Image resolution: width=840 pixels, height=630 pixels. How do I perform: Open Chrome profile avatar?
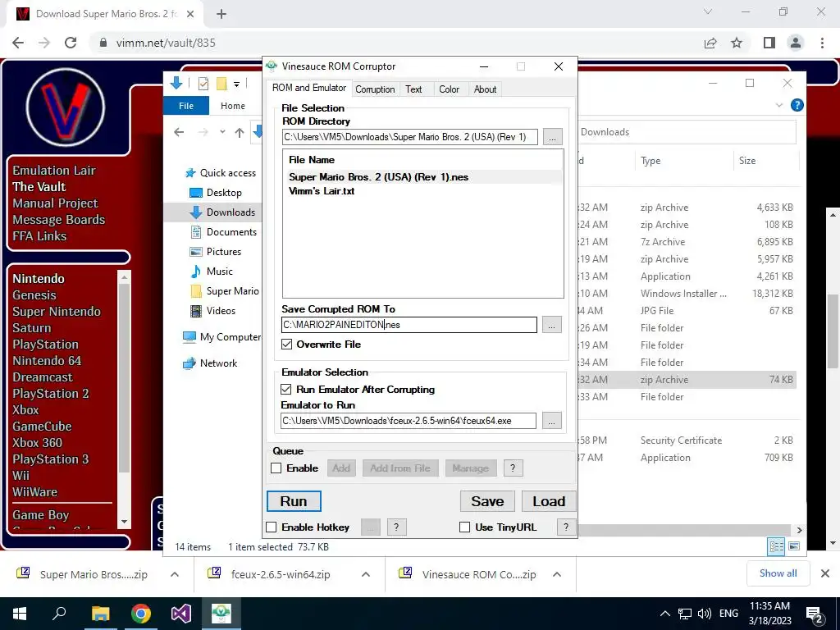pos(796,43)
